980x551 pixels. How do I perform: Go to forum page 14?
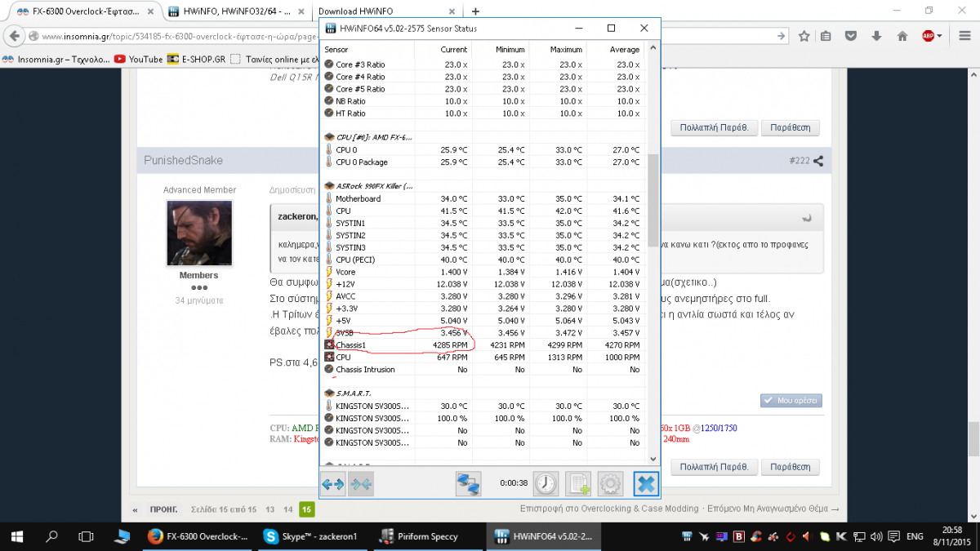coord(287,509)
